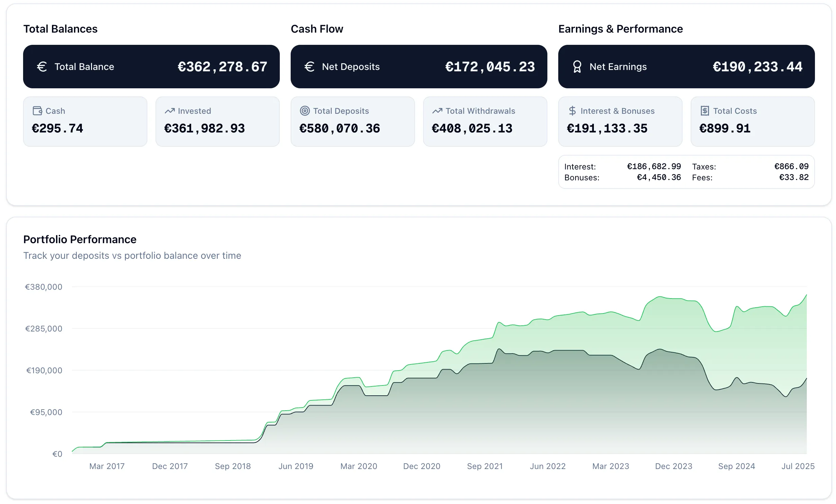The height and width of the screenshot is (504, 836).
Task: Click the receipt icon beside Total Costs
Action: (705, 110)
